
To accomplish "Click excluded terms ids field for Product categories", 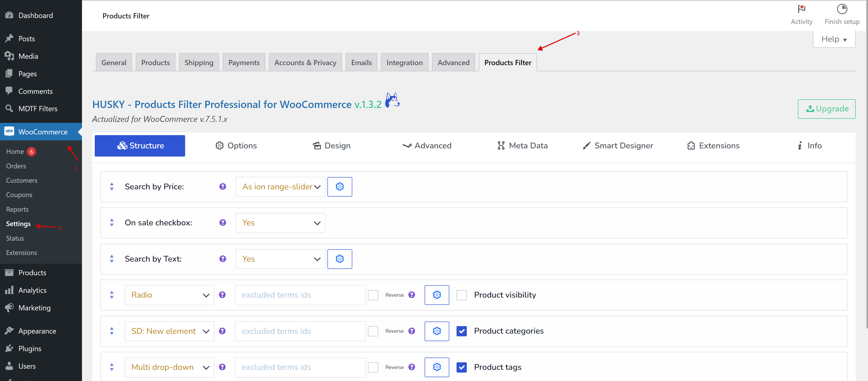I will (300, 331).
